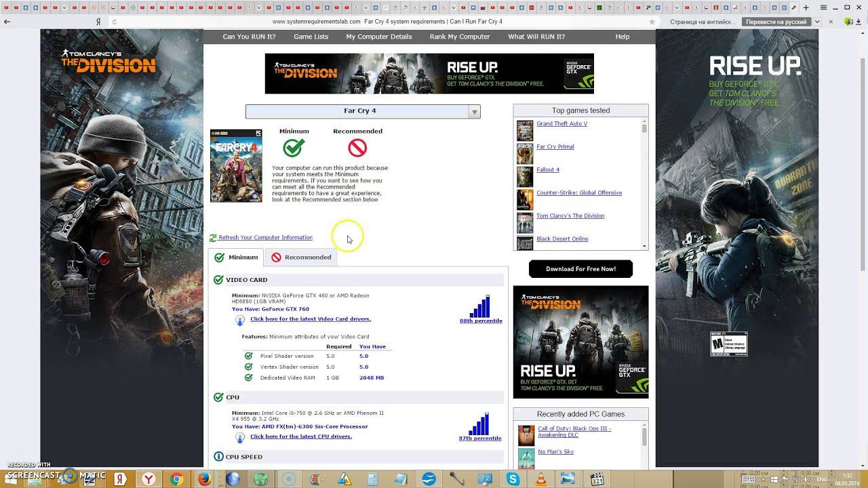Open Call of Duty: Black Ops III link
This screenshot has width=868, height=488.
pos(574,432)
